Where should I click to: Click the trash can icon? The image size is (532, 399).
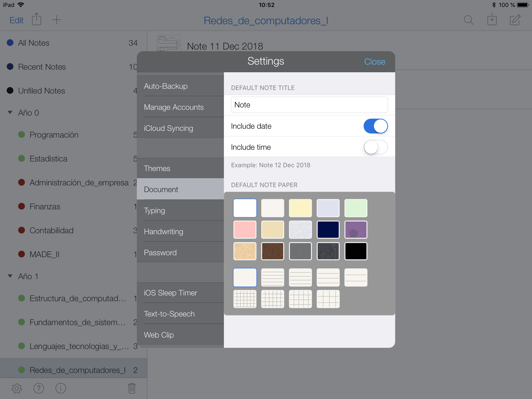(132, 388)
